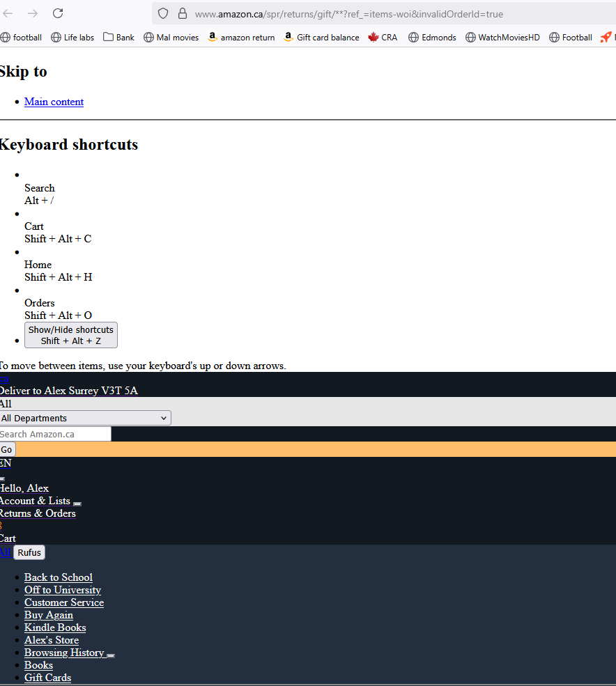The height and width of the screenshot is (686, 616).
Task: Open Kindle Books link
Action: (x=55, y=627)
